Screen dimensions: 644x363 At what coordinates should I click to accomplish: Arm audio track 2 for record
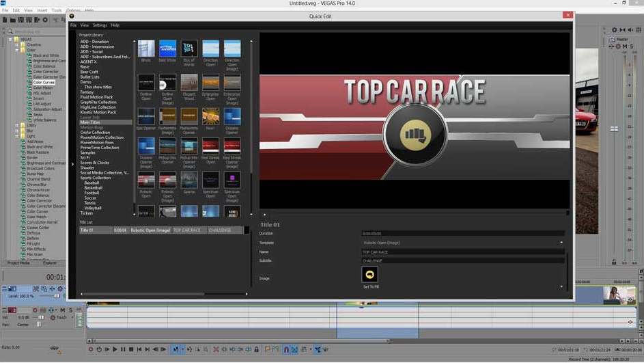35,310
